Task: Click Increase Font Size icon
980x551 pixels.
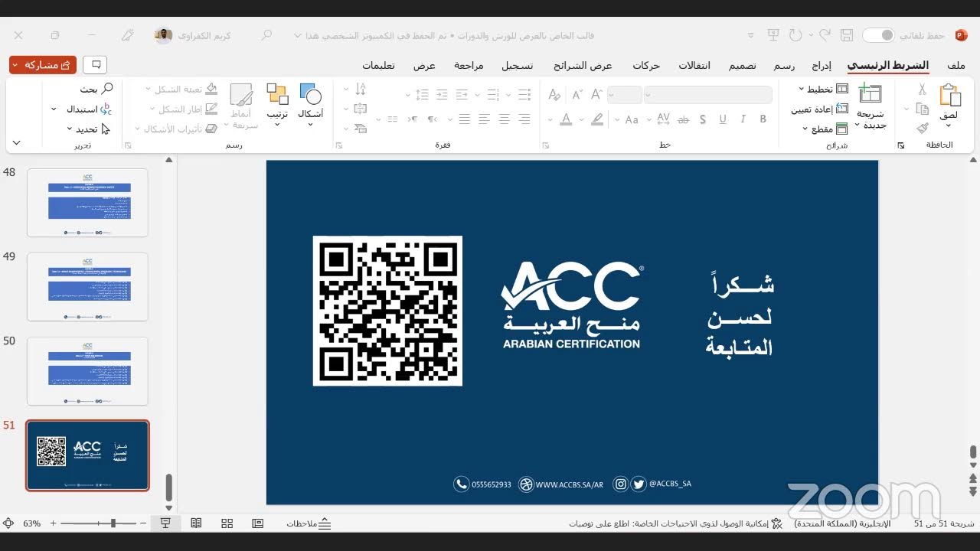Action: click(595, 95)
